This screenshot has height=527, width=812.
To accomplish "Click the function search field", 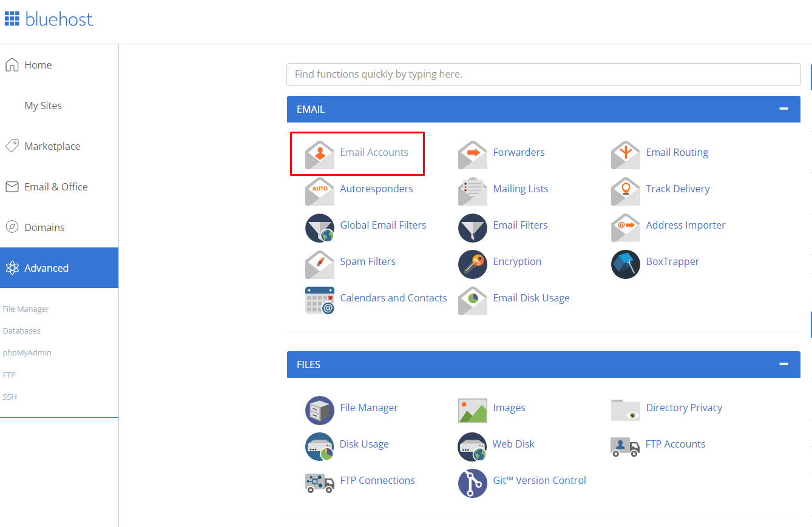I will (544, 74).
